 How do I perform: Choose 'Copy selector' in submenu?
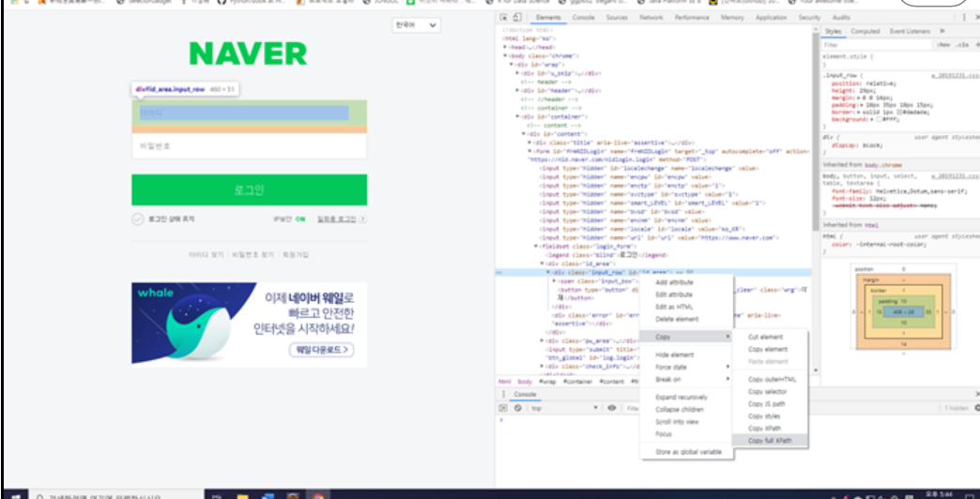(x=770, y=391)
